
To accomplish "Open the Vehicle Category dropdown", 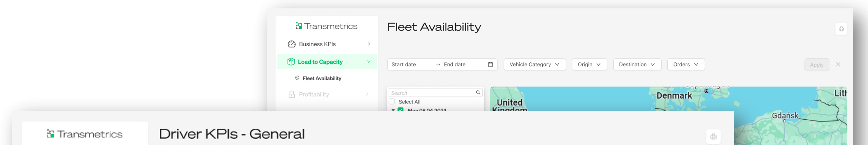I will pyautogui.click(x=534, y=65).
